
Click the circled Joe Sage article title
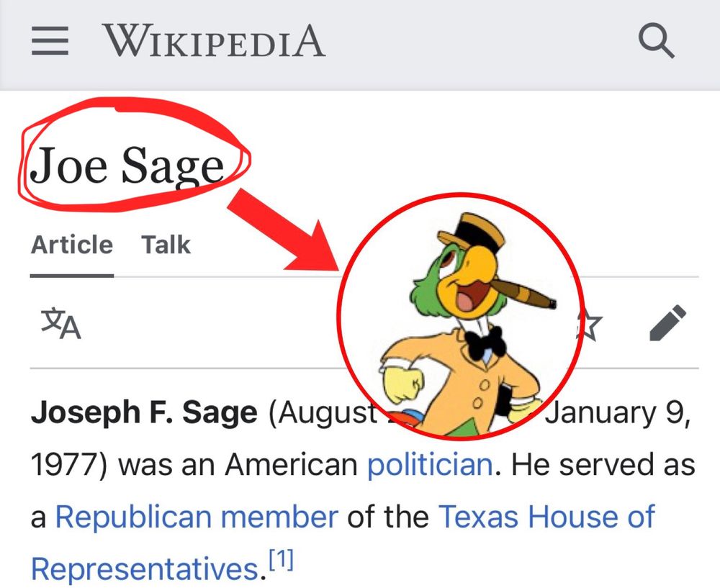(130, 164)
